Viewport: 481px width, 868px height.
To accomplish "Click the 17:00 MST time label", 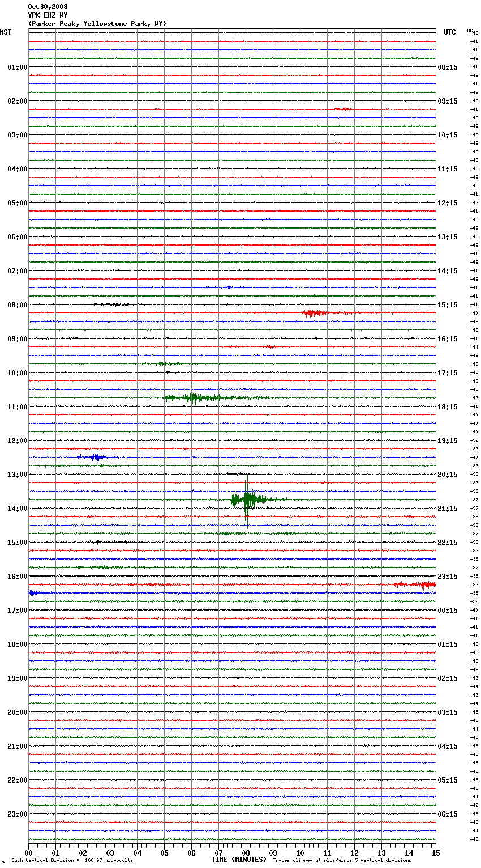I will point(18,611).
